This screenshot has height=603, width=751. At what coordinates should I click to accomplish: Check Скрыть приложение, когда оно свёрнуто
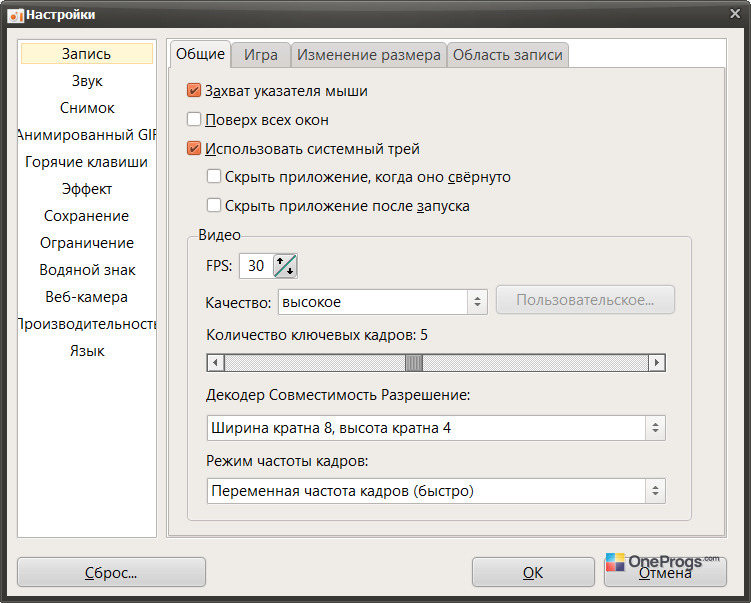214,177
